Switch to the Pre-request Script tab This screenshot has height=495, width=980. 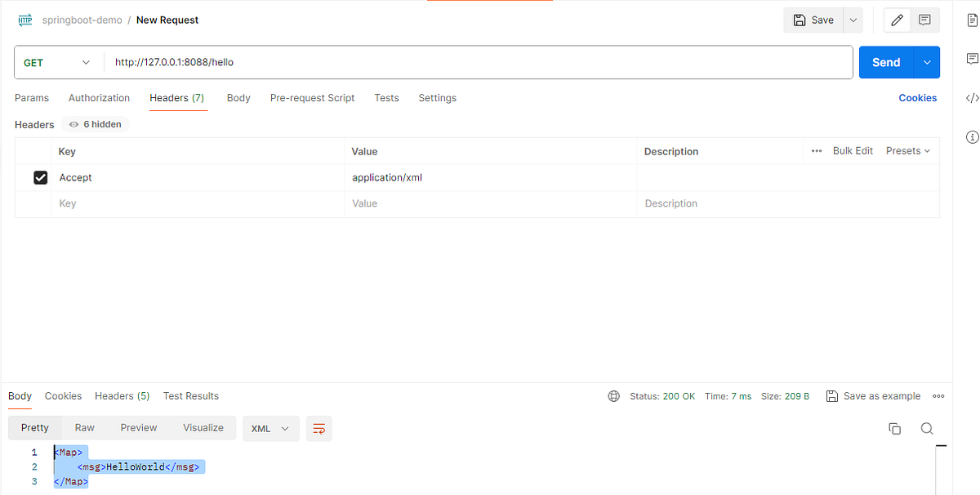[x=312, y=97]
